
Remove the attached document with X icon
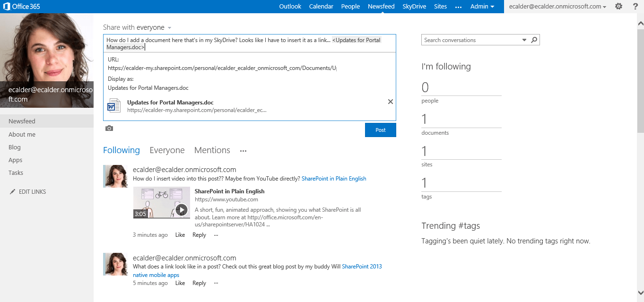(391, 102)
